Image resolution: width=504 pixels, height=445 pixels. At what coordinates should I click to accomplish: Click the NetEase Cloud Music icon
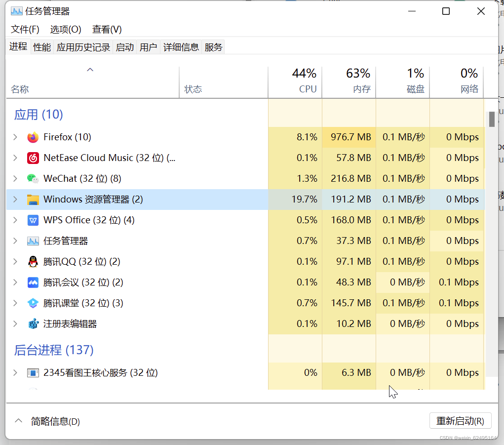33,158
